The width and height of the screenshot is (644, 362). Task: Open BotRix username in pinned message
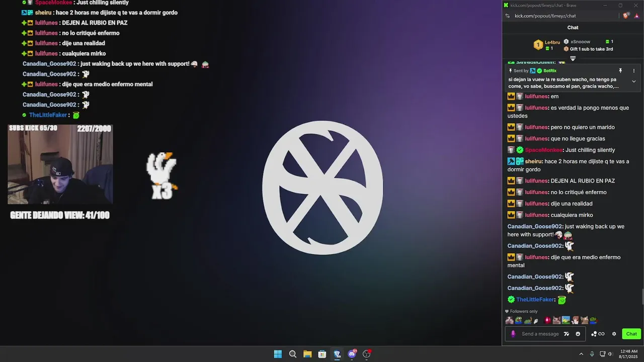tap(550, 71)
